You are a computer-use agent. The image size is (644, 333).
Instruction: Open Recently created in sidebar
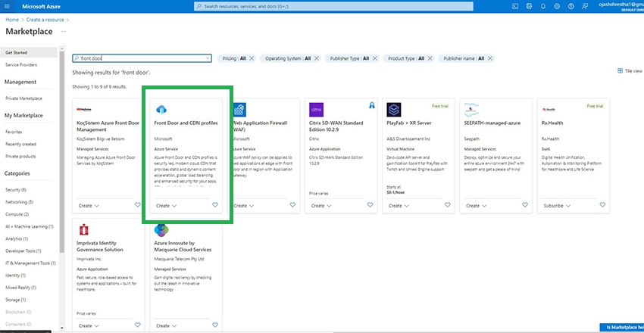[x=20, y=145]
